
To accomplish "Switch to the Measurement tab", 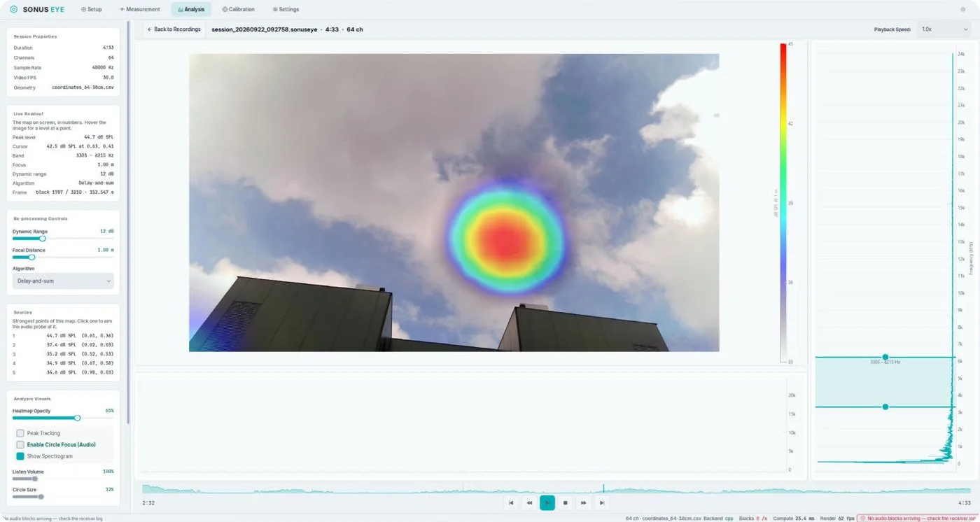I will click(x=140, y=10).
